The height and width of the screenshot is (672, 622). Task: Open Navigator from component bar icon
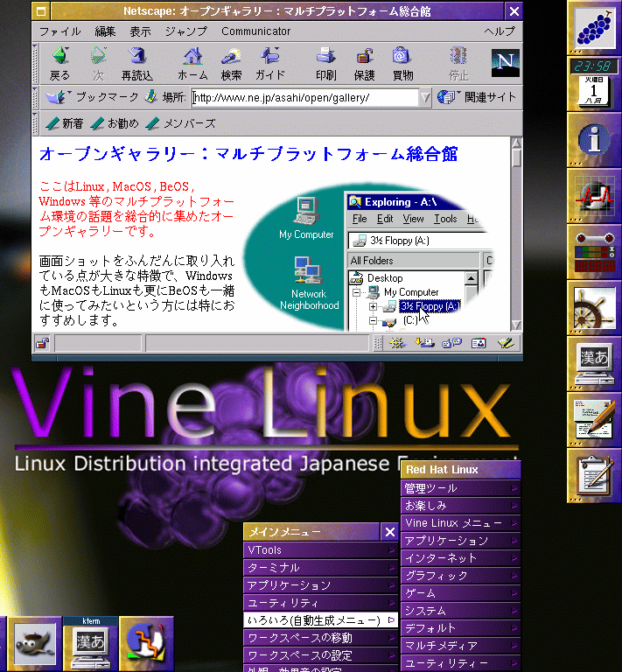click(x=396, y=343)
